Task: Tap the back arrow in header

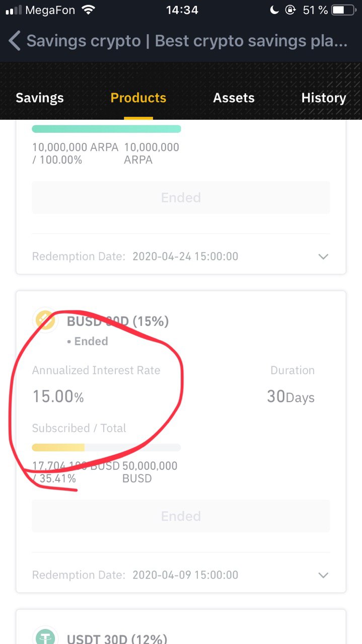Action: coord(15,41)
